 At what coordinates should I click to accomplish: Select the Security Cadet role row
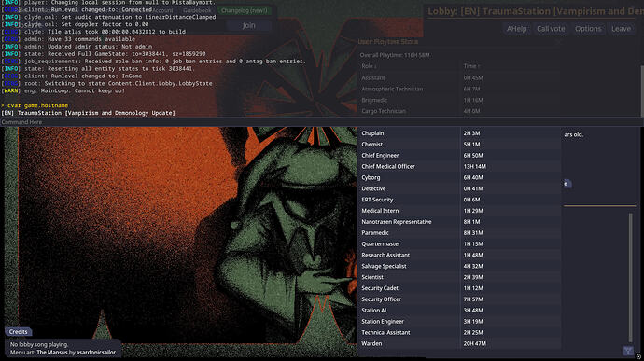tap(459, 289)
